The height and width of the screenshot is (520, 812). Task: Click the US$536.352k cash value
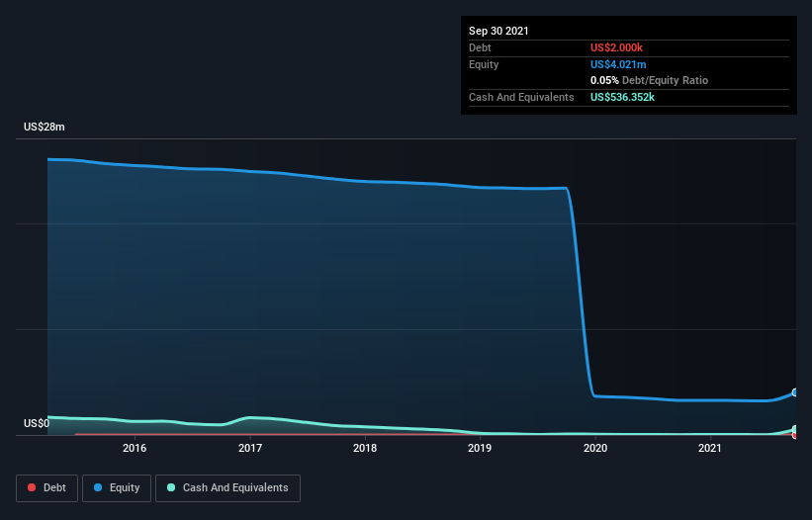pyautogui.click(x=622, y=97)
